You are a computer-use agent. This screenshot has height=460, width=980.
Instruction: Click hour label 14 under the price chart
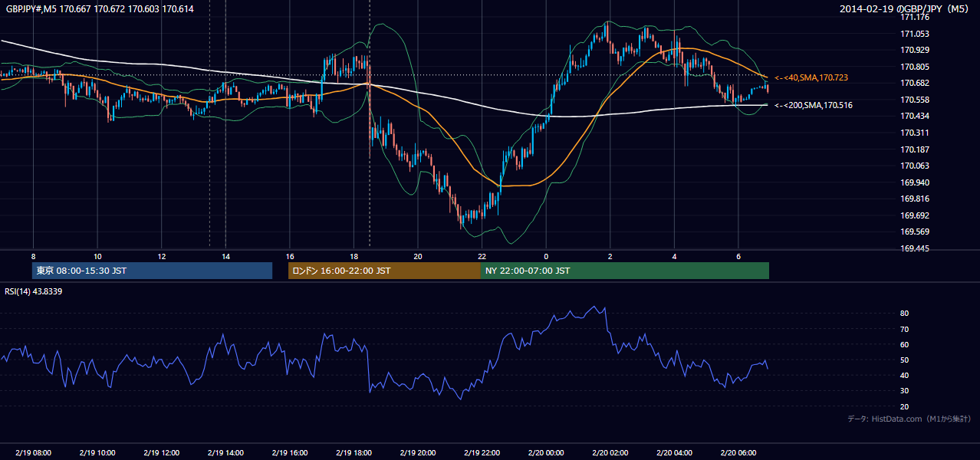tap(225, 256)
